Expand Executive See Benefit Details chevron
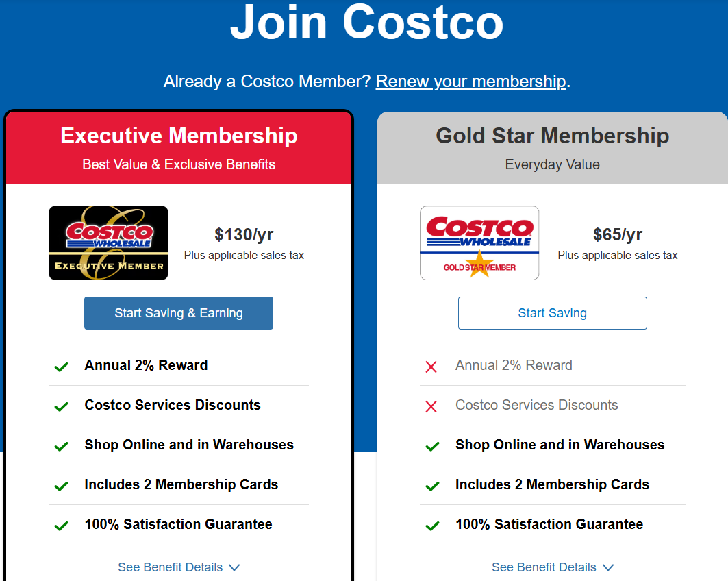This screenshot has height=581, width=728. coord(234,567)
